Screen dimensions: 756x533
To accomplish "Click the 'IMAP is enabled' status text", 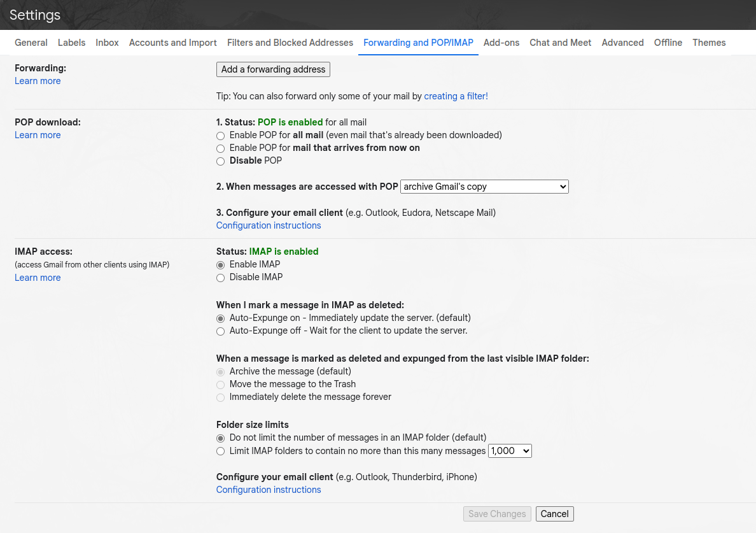I will (x=284, y=252).
